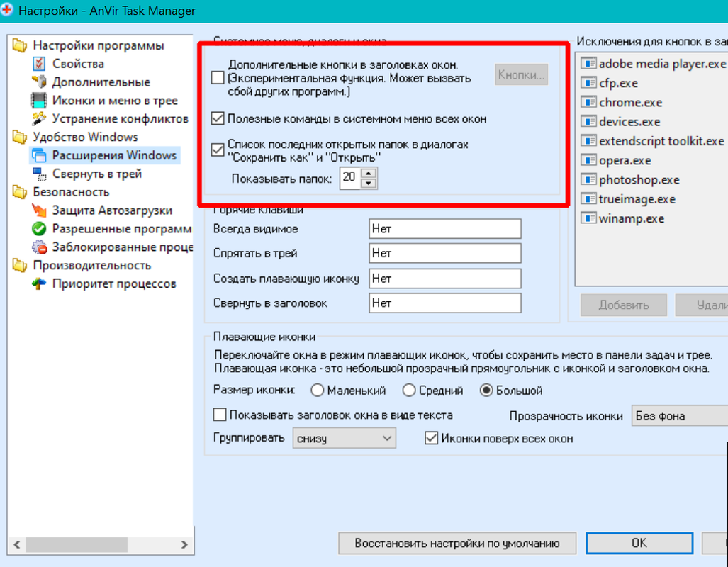Click Восстановить настройки по умолчанию
This screenshot has height=567, width=728.
tap(457, 543)
